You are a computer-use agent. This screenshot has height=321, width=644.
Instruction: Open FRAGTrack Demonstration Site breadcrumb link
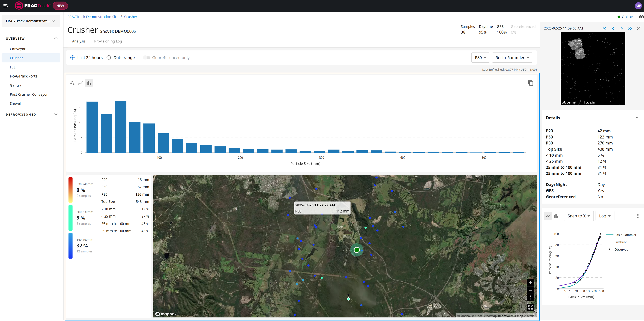tap(93, 17)
